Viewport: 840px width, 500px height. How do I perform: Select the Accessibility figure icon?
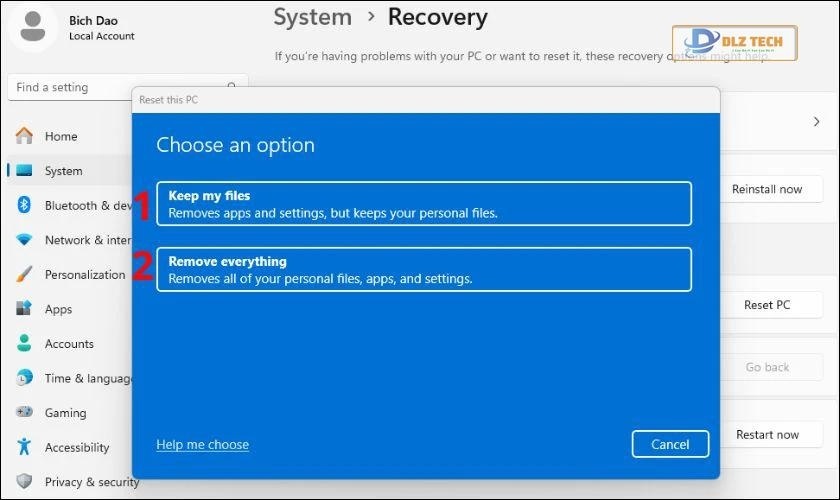[x=24, y=447]
